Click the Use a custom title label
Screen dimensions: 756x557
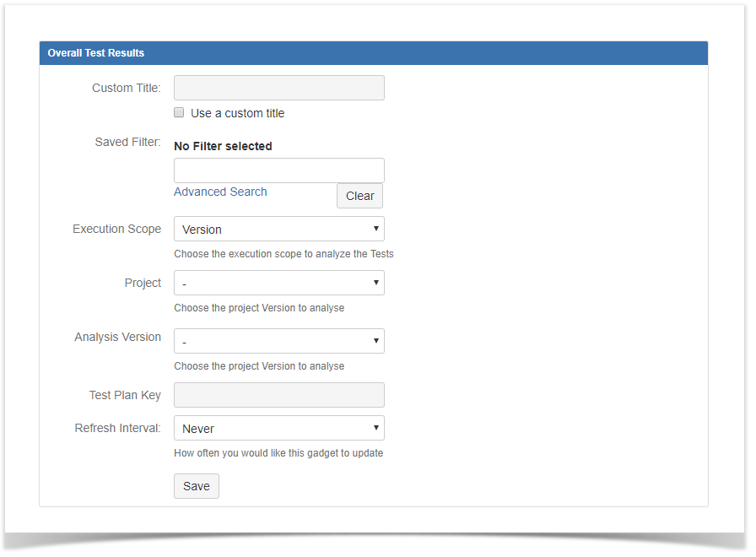click(238, 113)
